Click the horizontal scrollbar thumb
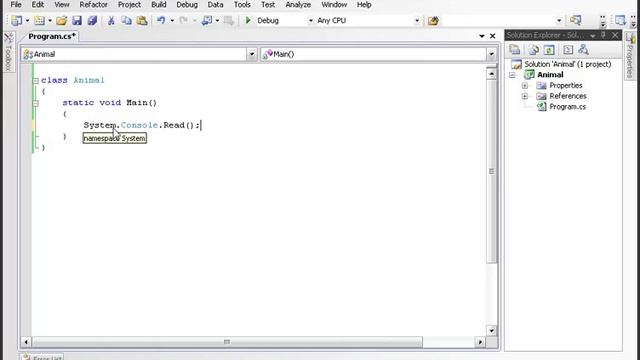The width and height of the screenshot is (640, 360). tap(227, 342)
